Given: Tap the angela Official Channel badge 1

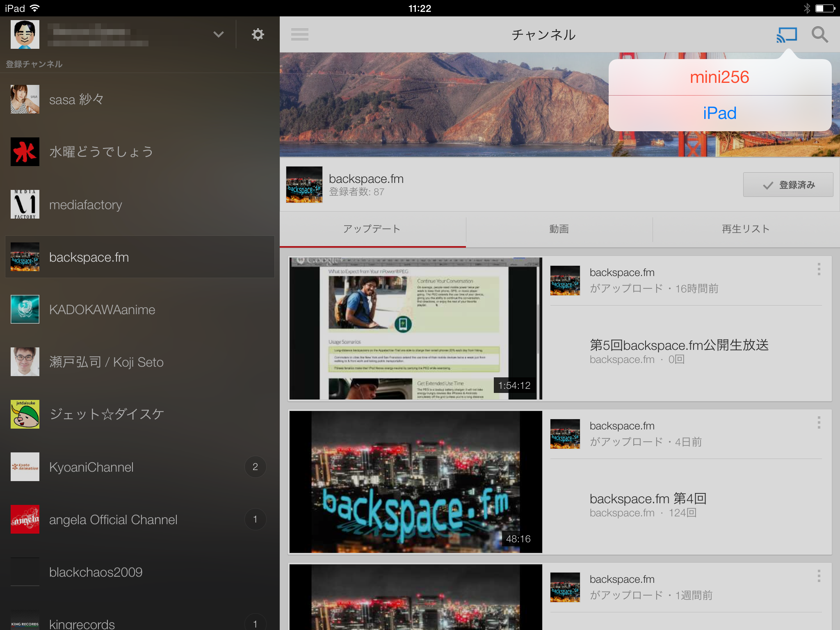Looking at the screenshot, I should [255, 519].
